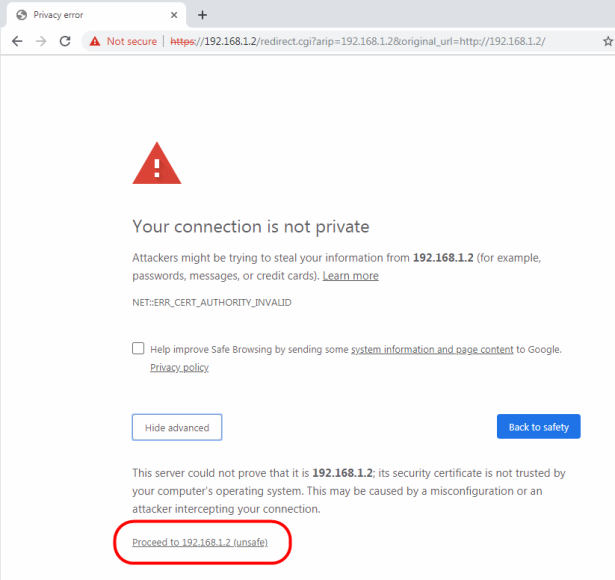Click the Not secure warning icon
615x580 pixels.
[94, 41]
